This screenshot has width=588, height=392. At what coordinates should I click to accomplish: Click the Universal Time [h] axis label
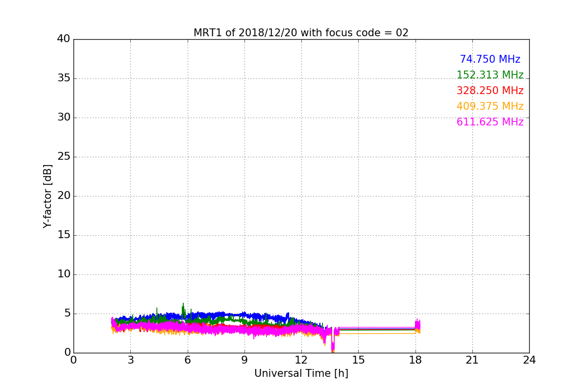(301, 373)
